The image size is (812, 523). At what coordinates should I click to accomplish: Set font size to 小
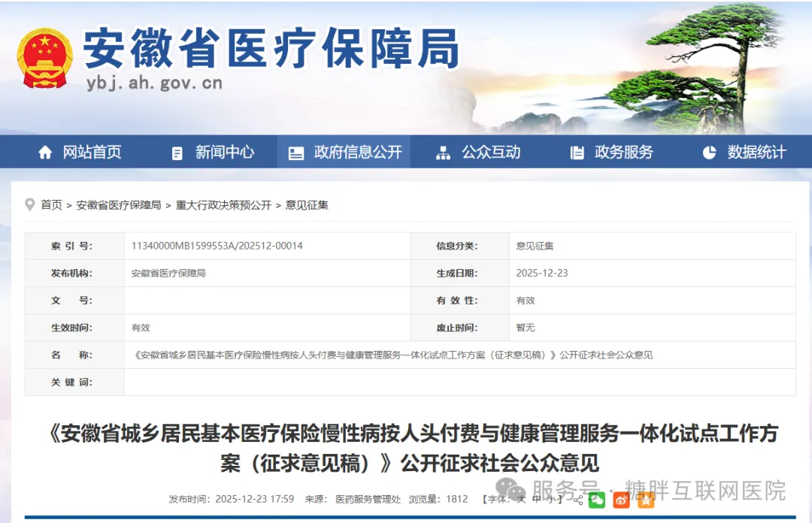point(553,500)
